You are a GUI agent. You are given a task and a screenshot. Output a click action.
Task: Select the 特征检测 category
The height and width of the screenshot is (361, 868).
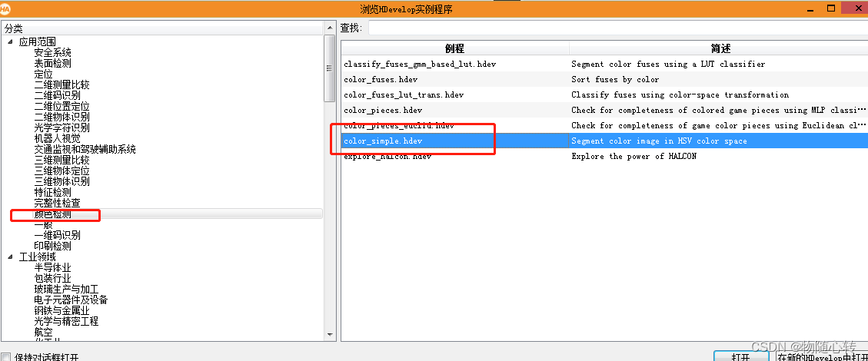click(x=52, y=192)
